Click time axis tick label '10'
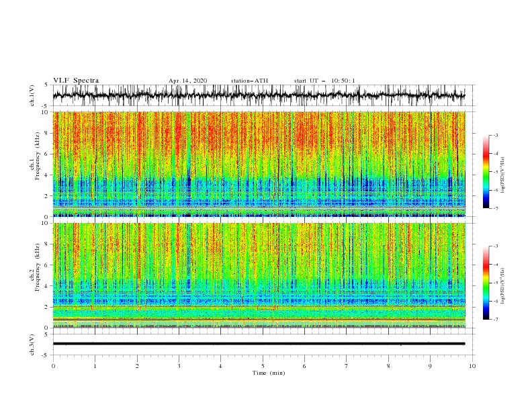The image size is (532, 411). pyautogui.click(x=472, y=366)
